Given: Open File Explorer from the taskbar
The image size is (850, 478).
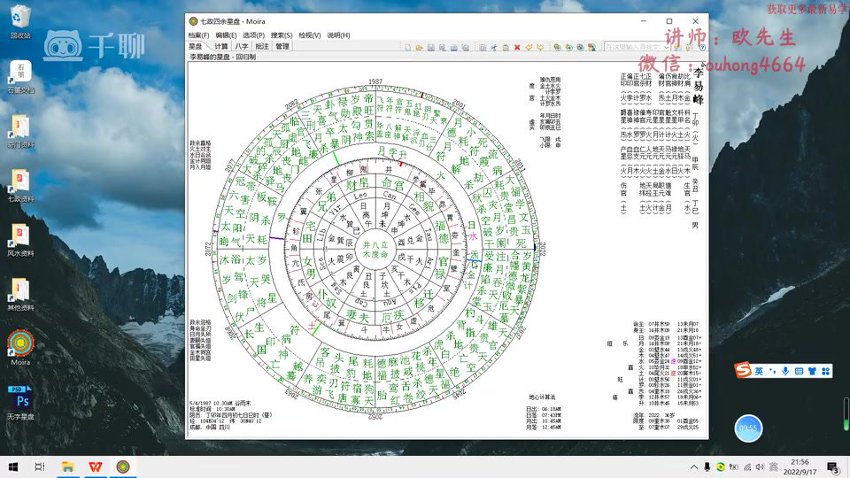Looking at the screenshot, I should pos(68,467).
